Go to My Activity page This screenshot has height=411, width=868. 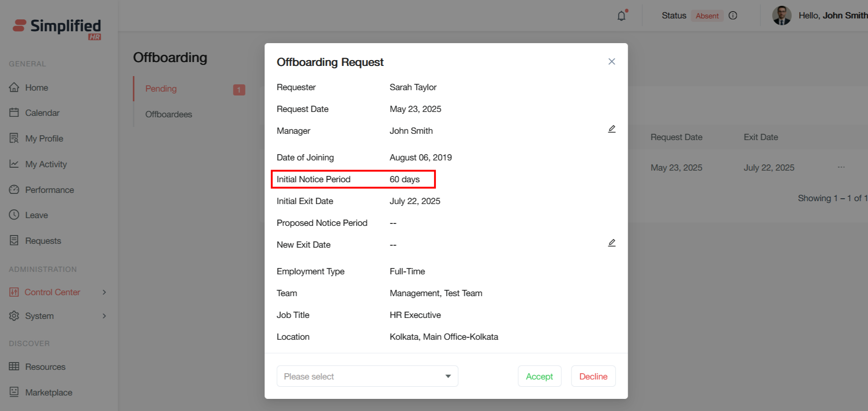(46, 164)
